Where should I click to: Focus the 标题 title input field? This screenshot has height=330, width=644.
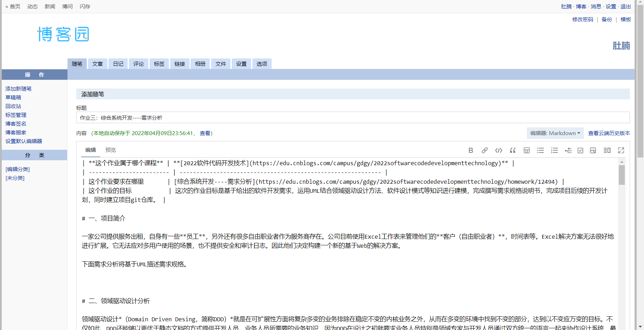[353, 118]
